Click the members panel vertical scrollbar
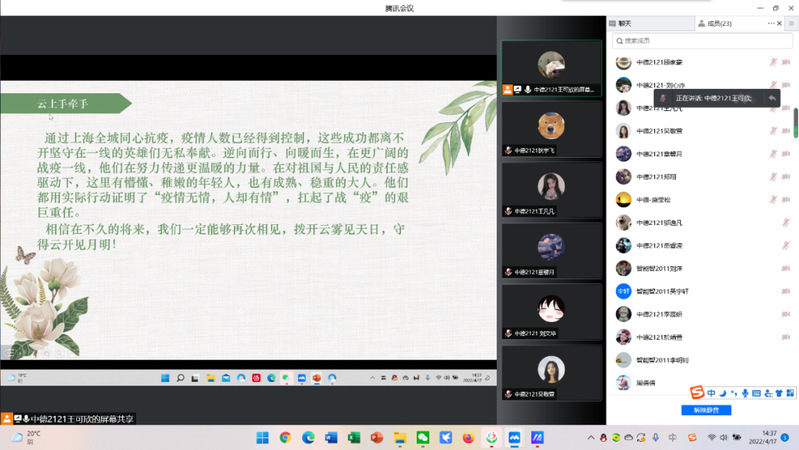 pos(795,120)
